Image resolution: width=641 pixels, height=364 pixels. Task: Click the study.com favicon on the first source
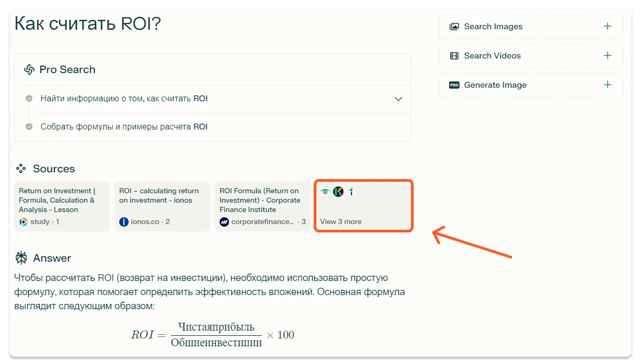pos(22,221)
